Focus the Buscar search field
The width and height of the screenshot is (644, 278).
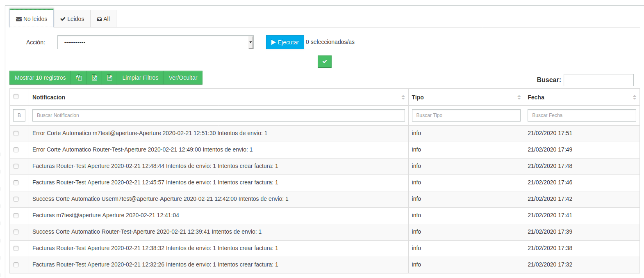click(x=598, y=80)
